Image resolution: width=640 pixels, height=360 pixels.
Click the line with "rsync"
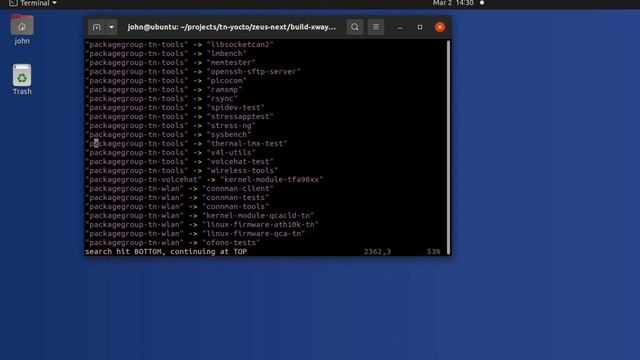point(162,98)
